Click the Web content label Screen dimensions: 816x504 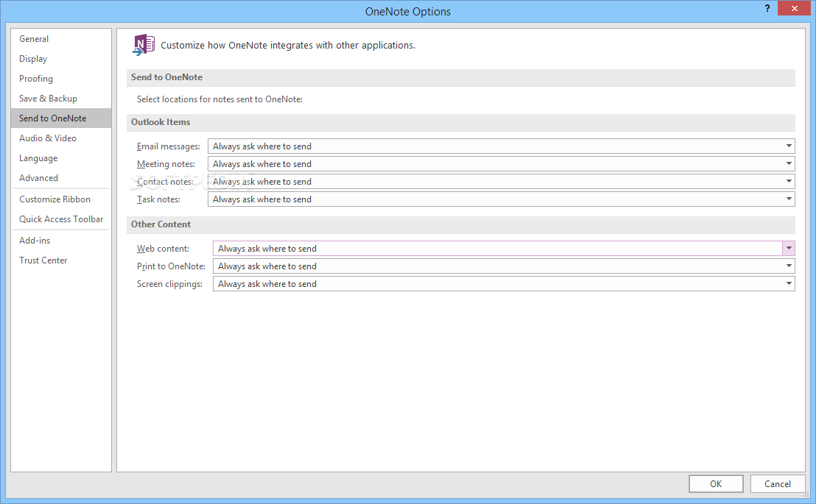click(x=163, y=249)
